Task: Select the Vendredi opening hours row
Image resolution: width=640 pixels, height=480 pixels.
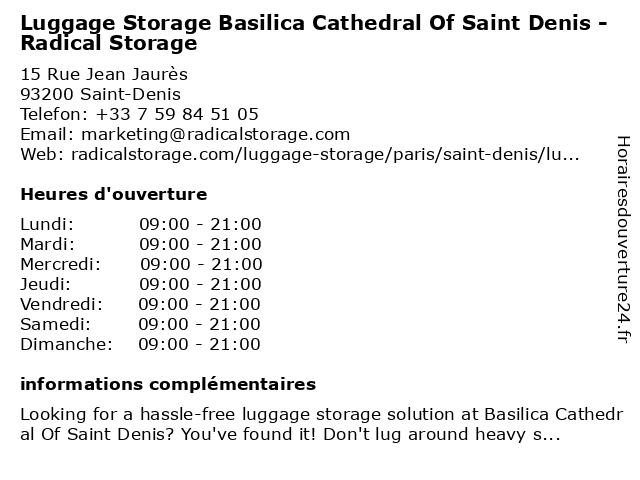Action: tap(140, 304)
